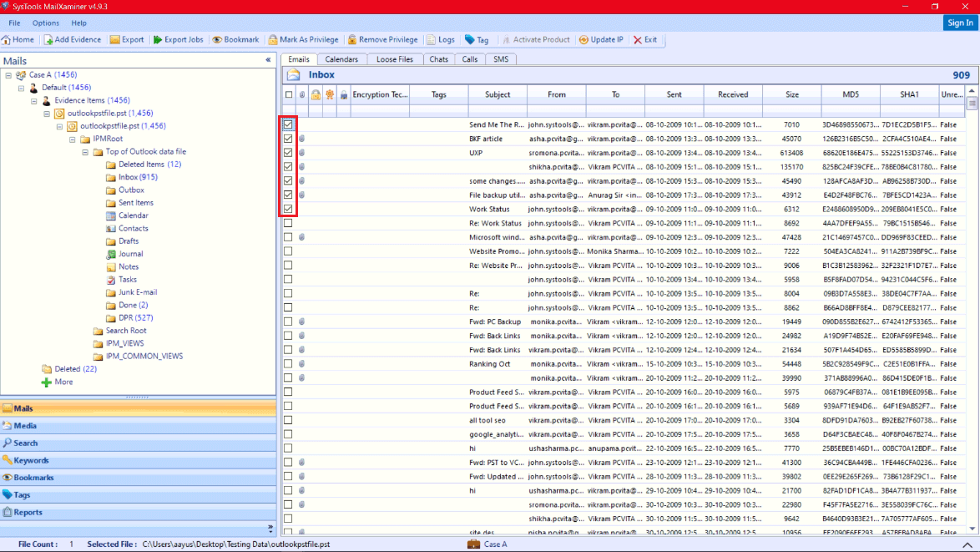Uncheck the 'UXP' email checkbox
The height and width of the screenshot is (552, 980).
click(x=288, y=153)
